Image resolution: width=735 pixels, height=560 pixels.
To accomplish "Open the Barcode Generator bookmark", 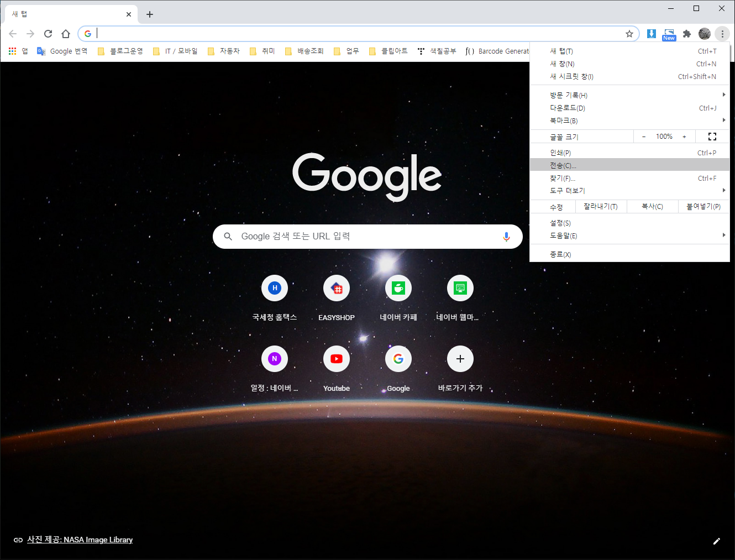I will tap(497, 51).
